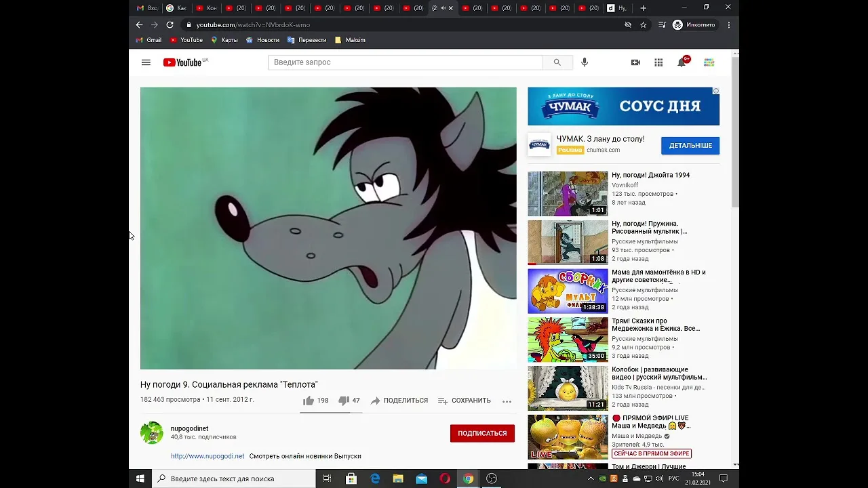Open the Create video camera icon
868x488 pixels.
click(x=635, y=62)
